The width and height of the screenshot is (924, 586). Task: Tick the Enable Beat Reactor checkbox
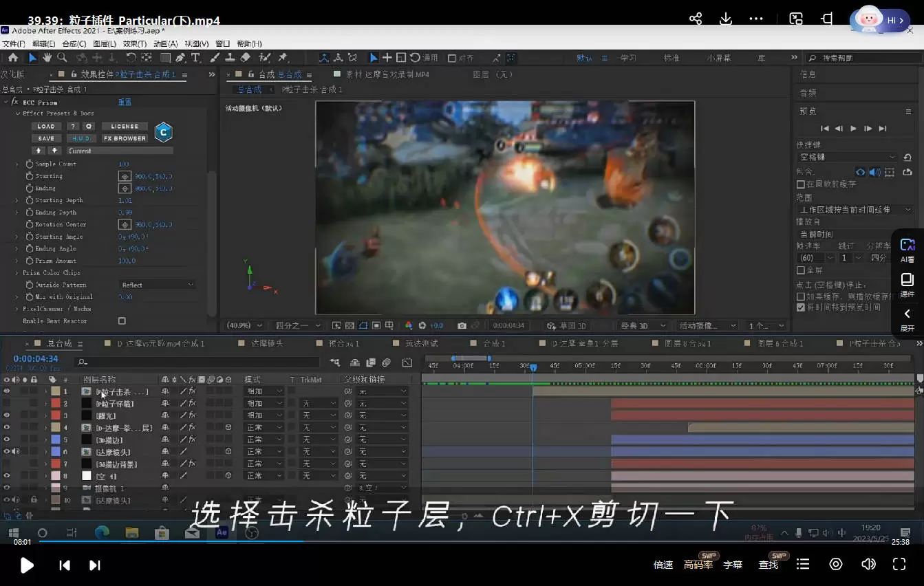(x=122, y=321)
